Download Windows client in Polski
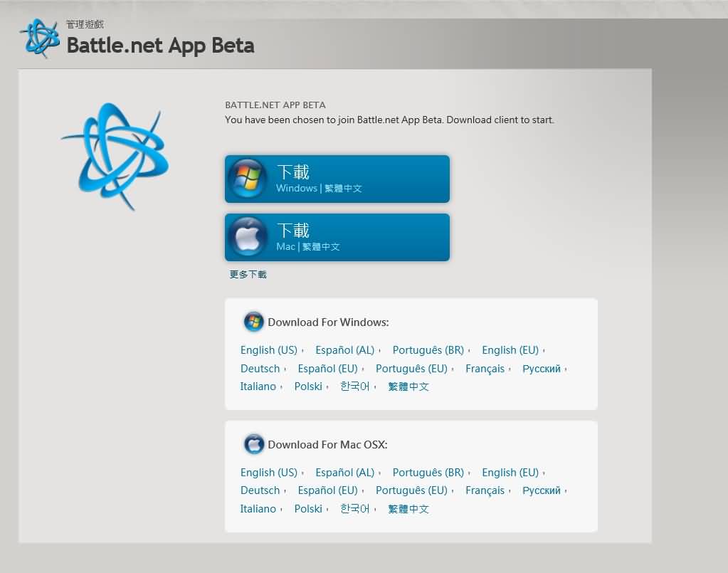 tap(308, 387)
